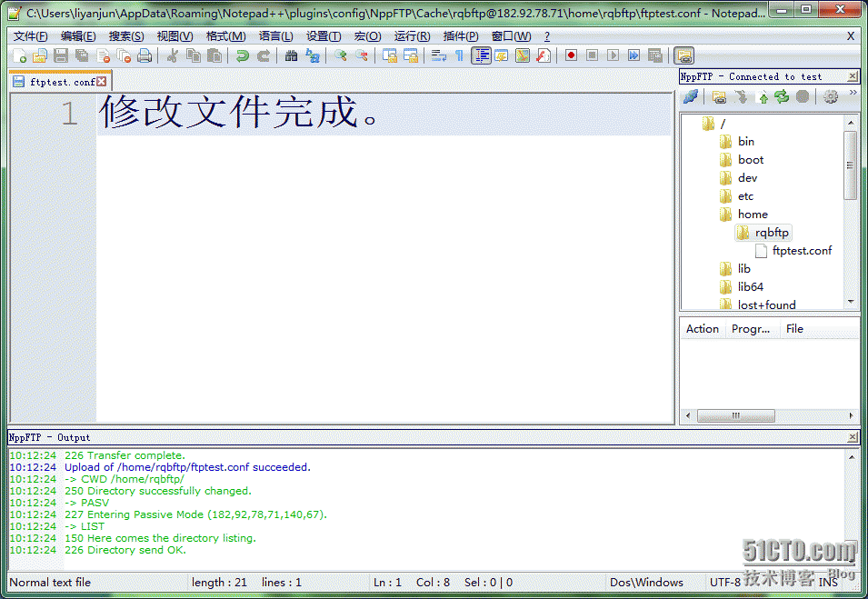The image size is (868, 599).
Task: Start macro recording with the red dot
Action: pyautogui.click(x=571, y=56)
